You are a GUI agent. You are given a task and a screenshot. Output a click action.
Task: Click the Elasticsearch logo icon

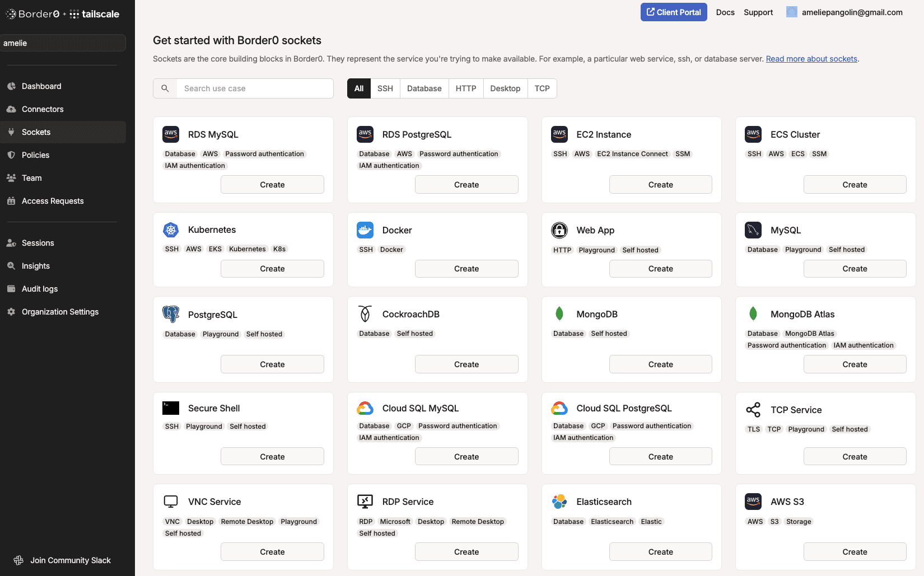click(559, 502)
